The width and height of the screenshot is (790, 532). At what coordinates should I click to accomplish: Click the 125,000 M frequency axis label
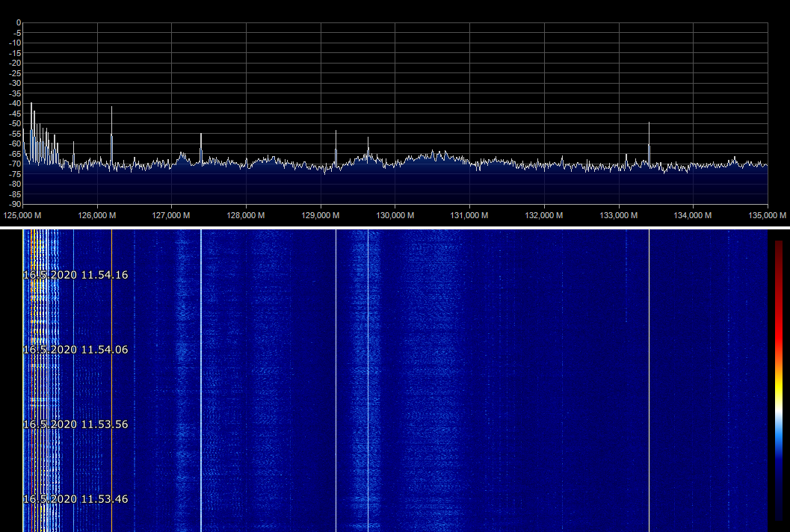point(22,216)
